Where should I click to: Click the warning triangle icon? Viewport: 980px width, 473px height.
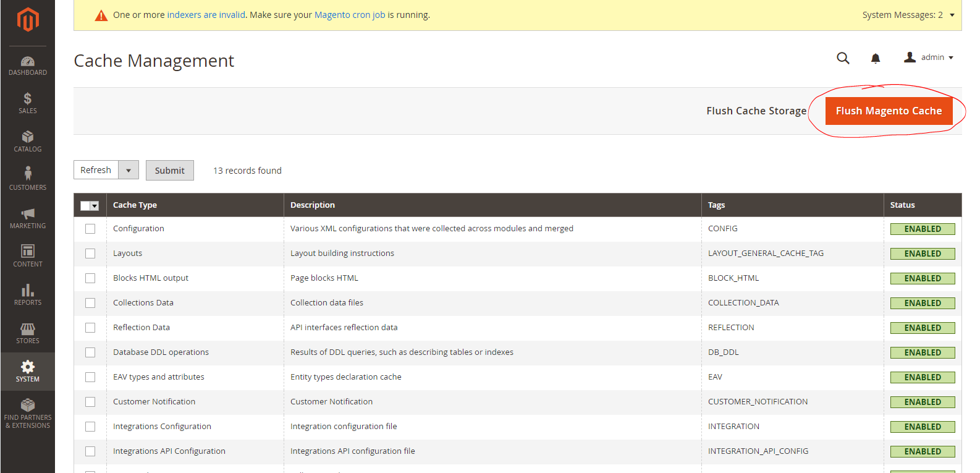101,15
